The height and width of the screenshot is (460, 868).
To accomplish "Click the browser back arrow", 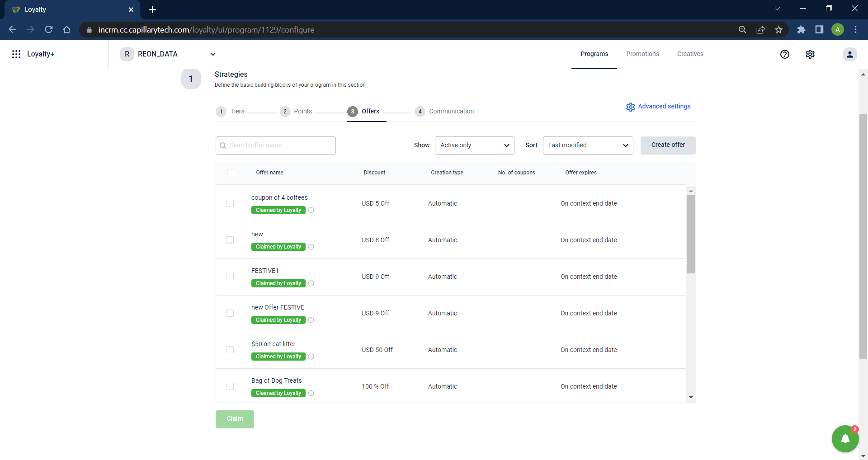I will (x=13, y=29).
